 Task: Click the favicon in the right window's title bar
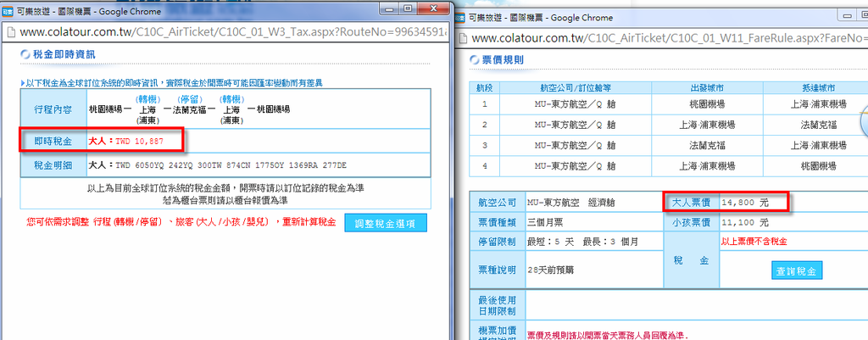pyautogui.click(x=459, y=18)
